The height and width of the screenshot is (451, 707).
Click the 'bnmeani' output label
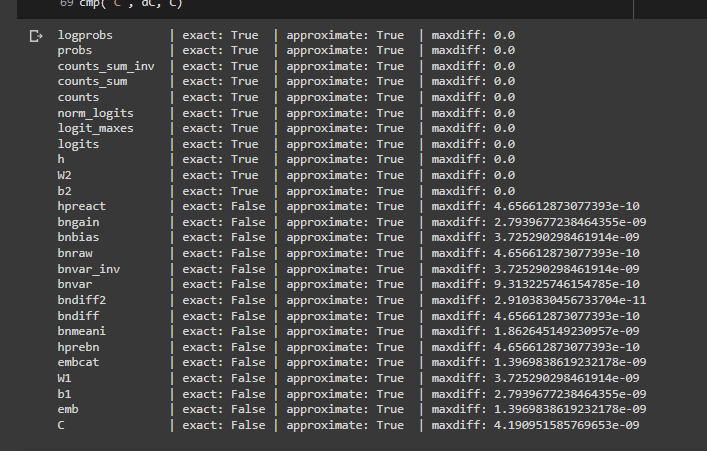tap(82, 331)
